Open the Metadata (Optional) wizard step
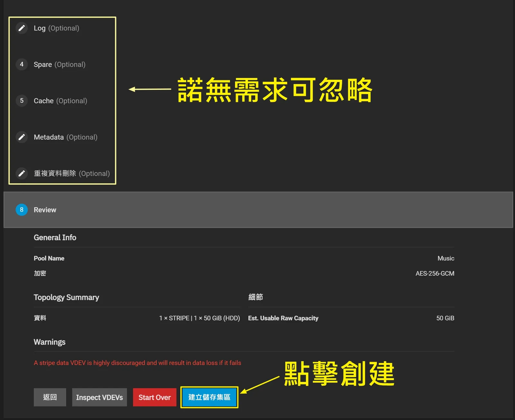This screenshot has height=420, width=515. point(66,137)
